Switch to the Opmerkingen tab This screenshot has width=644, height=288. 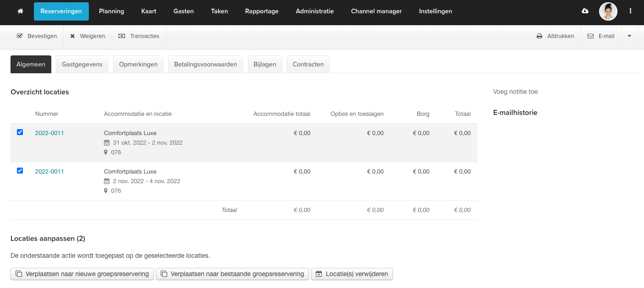pos(138,65)
